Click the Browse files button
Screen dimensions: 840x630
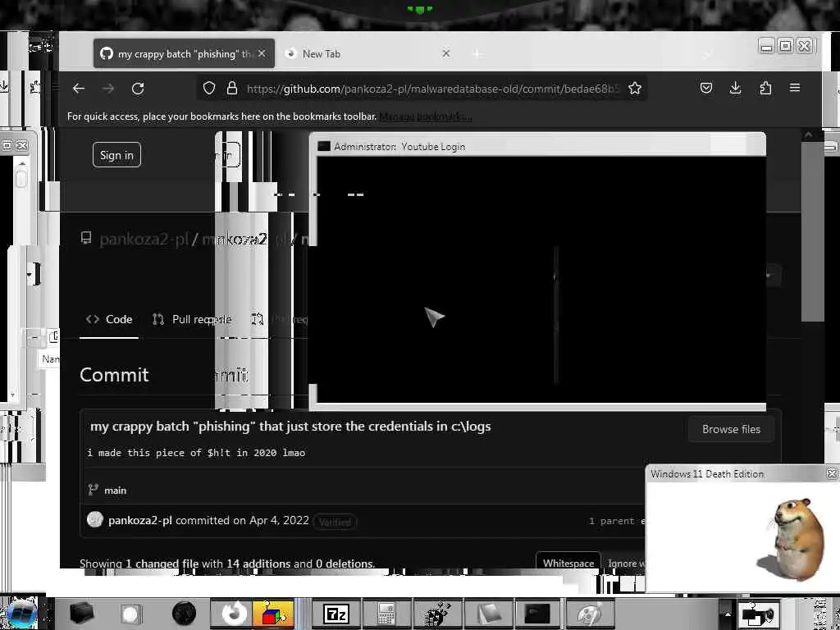pos(731,429)
